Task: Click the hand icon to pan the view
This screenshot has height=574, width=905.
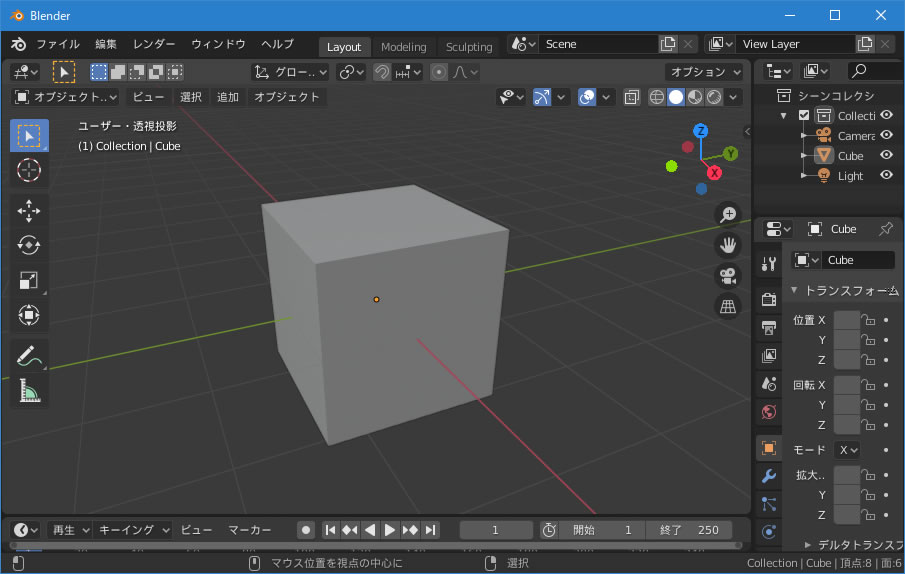Action: click(729, 245)
